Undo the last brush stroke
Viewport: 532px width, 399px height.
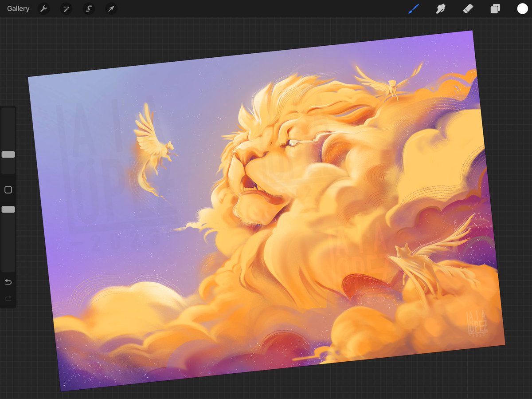(x=8, y=281)
